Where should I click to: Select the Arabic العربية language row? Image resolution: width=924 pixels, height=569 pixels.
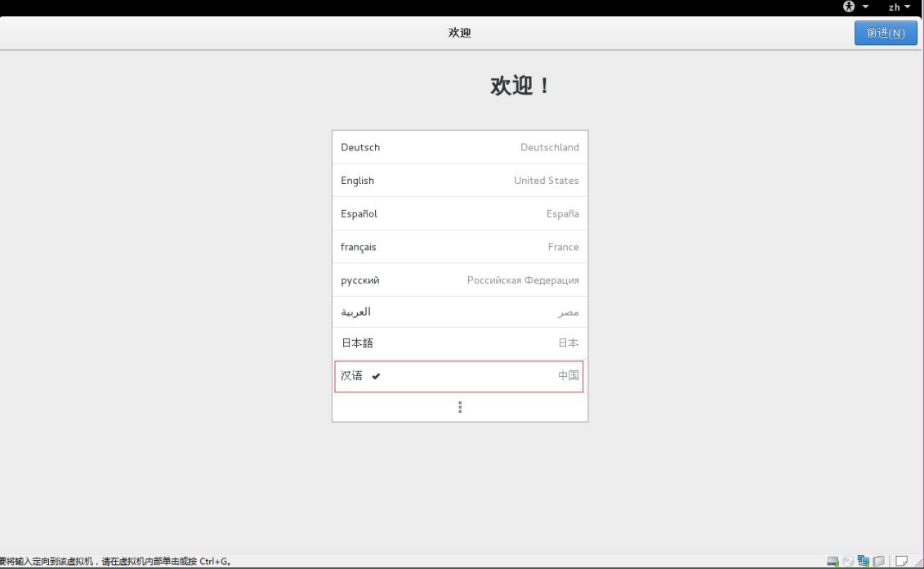pos(460,312)
